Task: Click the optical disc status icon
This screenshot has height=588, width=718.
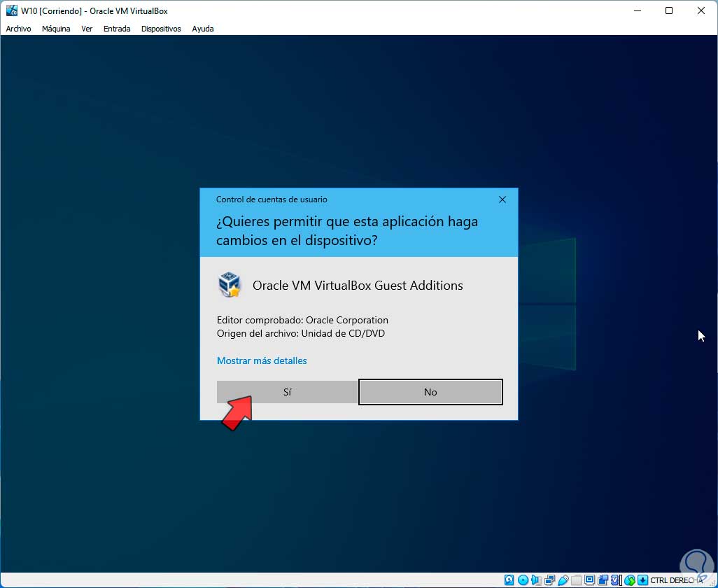Action: click(x=523, y=580)
